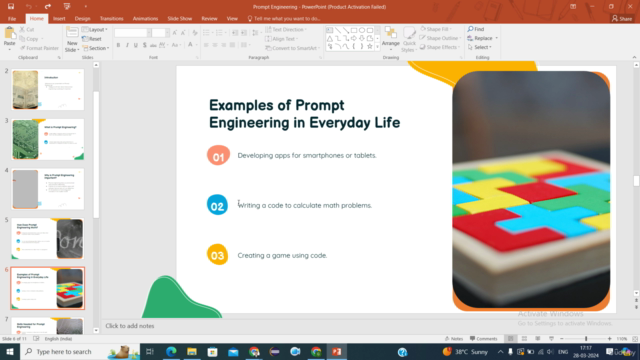Image resolution: width=640 pixels, height=360 pixels.
Task: Expand Text Direction options
Action: coord(286,29)
